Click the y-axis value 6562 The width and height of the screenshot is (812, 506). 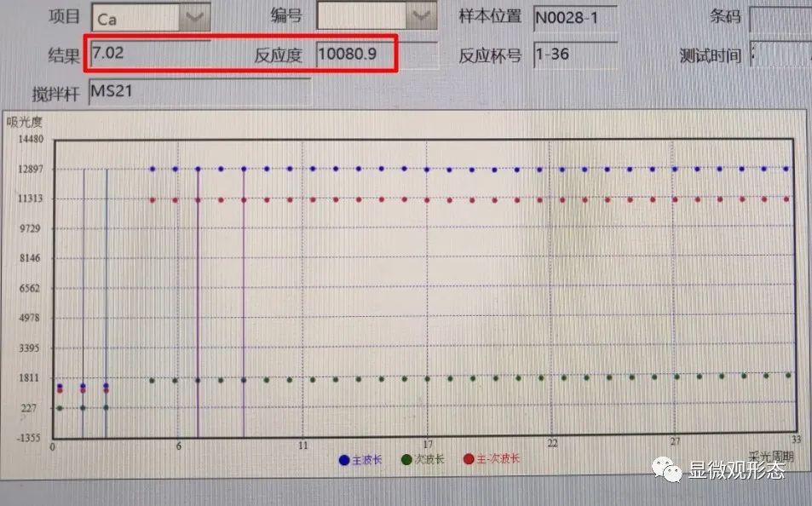tap(30, 289)
